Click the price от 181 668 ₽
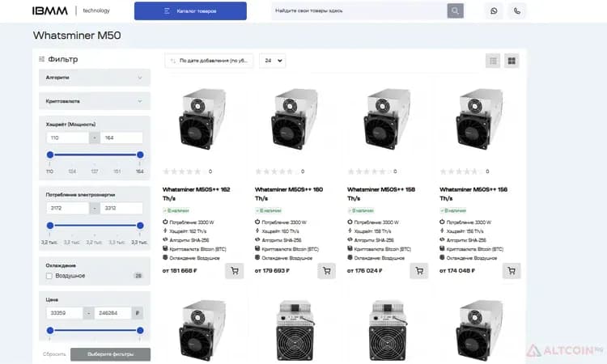Screen dimensions: 607x364 180,271
